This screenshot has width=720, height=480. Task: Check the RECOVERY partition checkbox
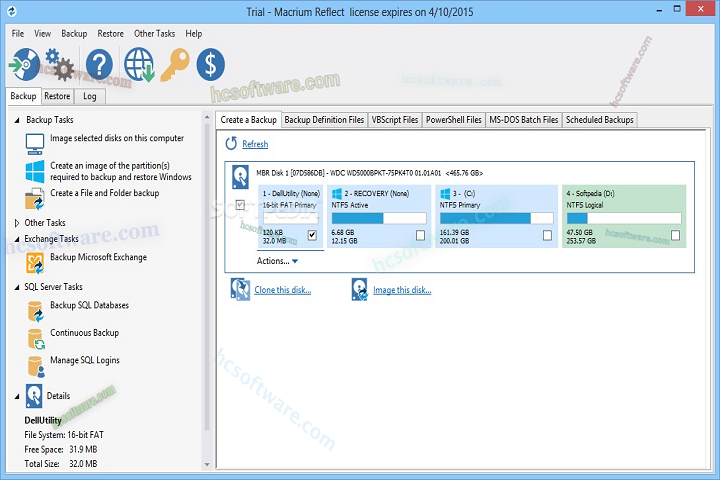tap(420, 235)
